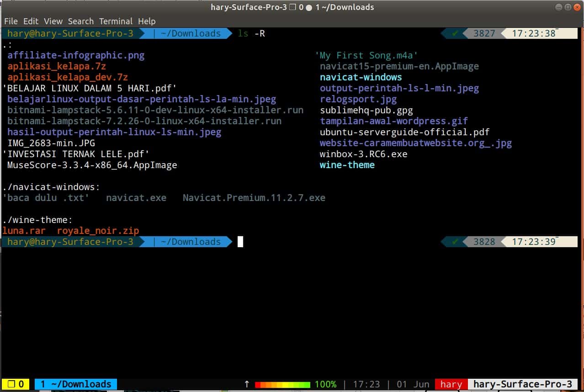
Task: Click the upload arrow icon in the status bar
Action: tap(246, 384)
